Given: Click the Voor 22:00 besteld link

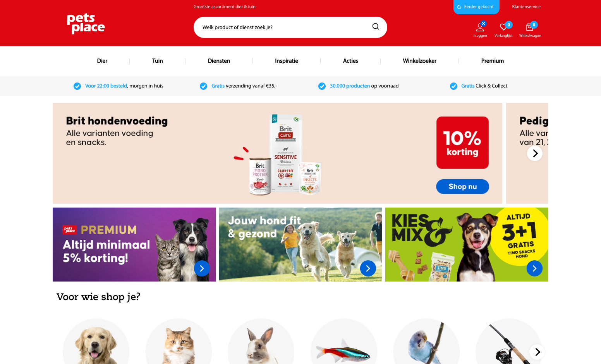Looking at the screenshot, I should click(x=106, y=86).
